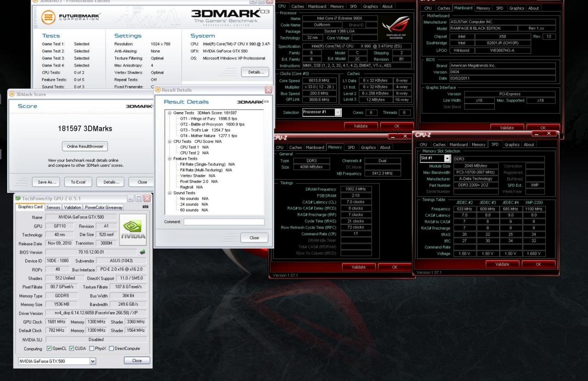
Task: Select GT4 - Mother Nature result row
Action: point(209,136)
